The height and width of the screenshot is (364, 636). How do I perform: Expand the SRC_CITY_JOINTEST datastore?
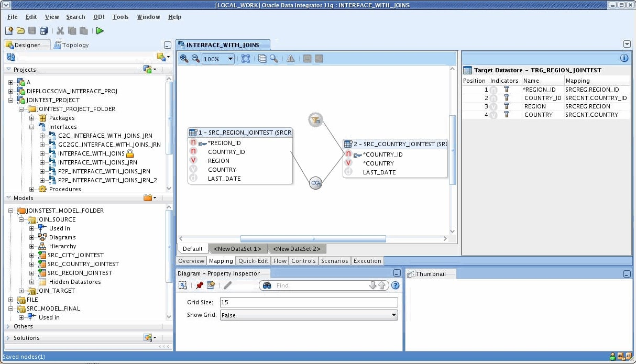(x=31, y=255)
